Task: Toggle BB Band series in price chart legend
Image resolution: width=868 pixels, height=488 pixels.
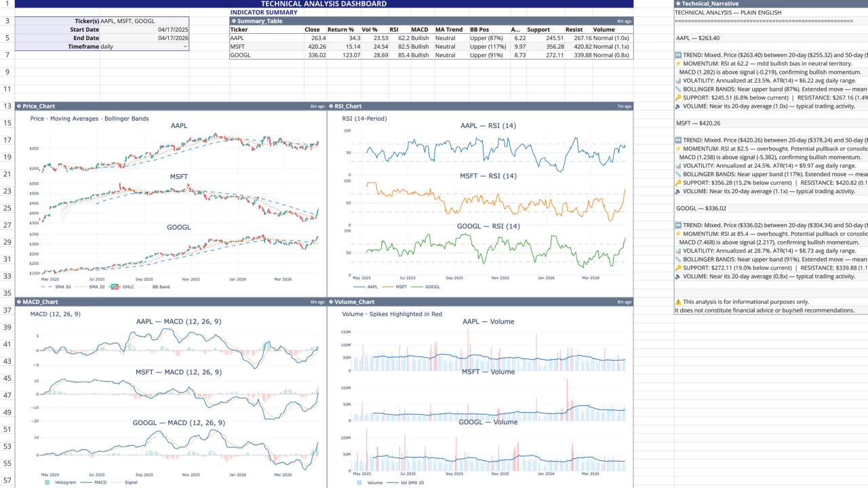Action: pyautogui.click(x=153, y=287)
